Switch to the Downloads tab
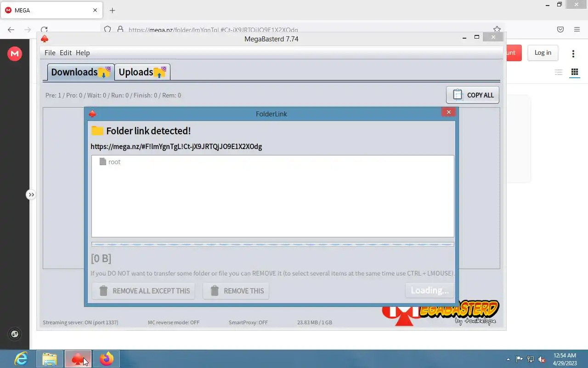The width and height of the screenshot is (588, 368). pyautogui.click(x=81, y=72)
